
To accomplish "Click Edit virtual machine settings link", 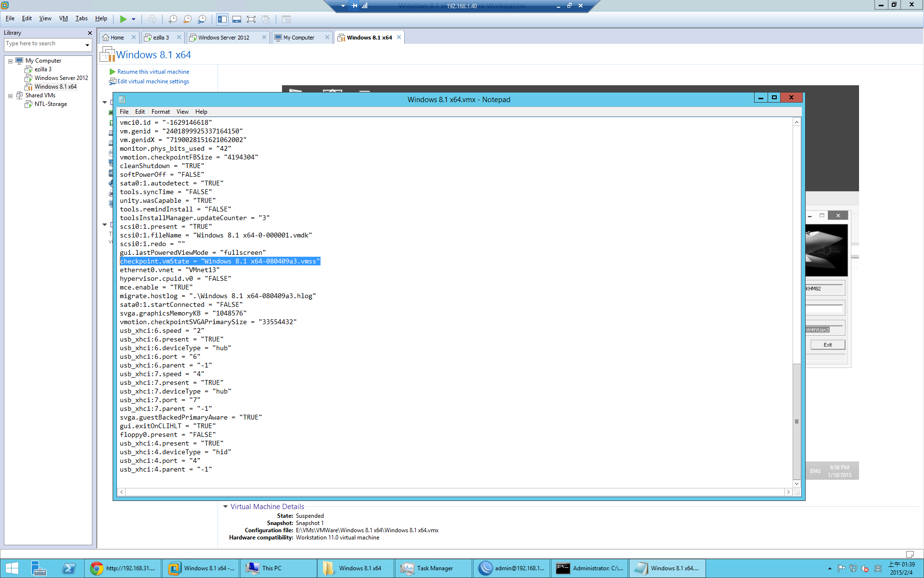I will point(153,81).
